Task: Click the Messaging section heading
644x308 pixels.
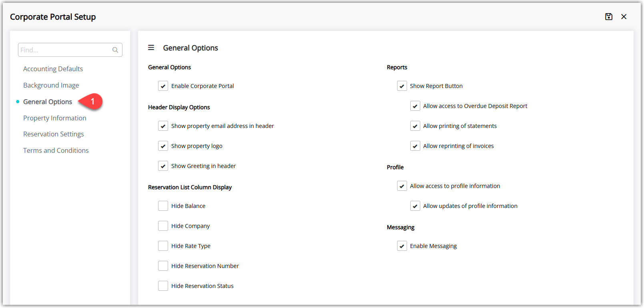Action: pos(400,227)
